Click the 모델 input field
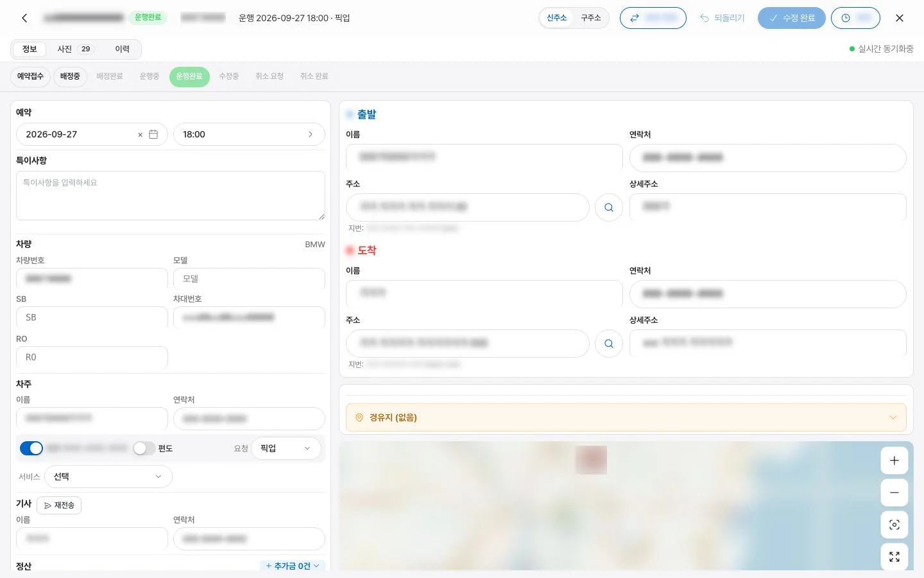Image resolution: width=924 pixels, height=578 pixels. click(x=249, y=279)
